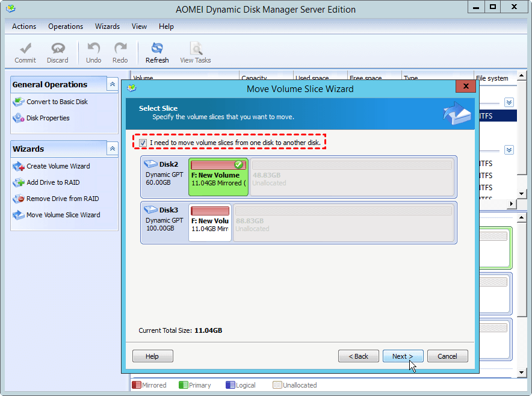Close the Move Volume Slice Wizard dialog

click(x=466, y=86)
